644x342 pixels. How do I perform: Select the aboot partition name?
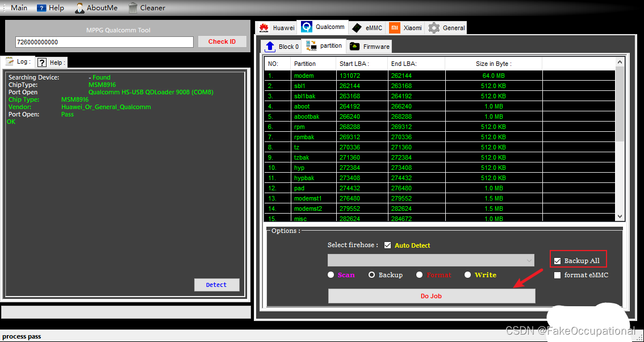pyautogui.click(x=302, y=106)
